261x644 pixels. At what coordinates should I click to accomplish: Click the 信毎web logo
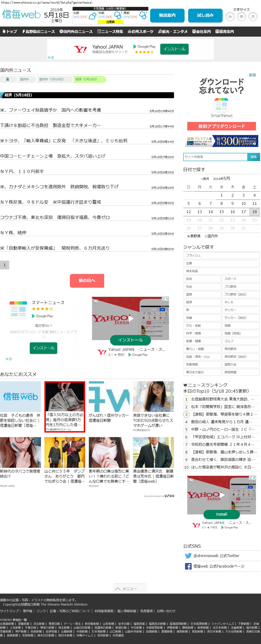tap(21, 14)
